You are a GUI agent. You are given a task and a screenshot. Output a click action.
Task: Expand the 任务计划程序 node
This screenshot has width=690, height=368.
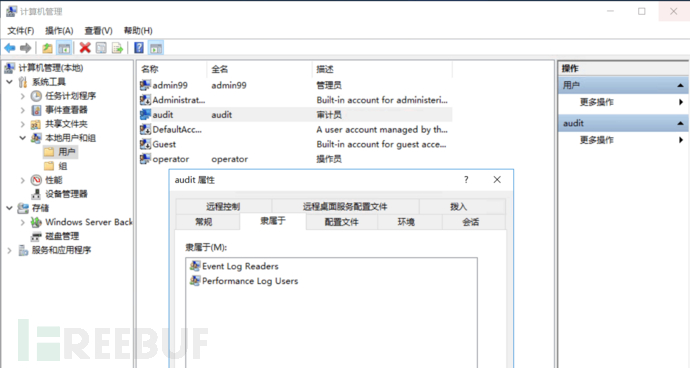point(22,96)
